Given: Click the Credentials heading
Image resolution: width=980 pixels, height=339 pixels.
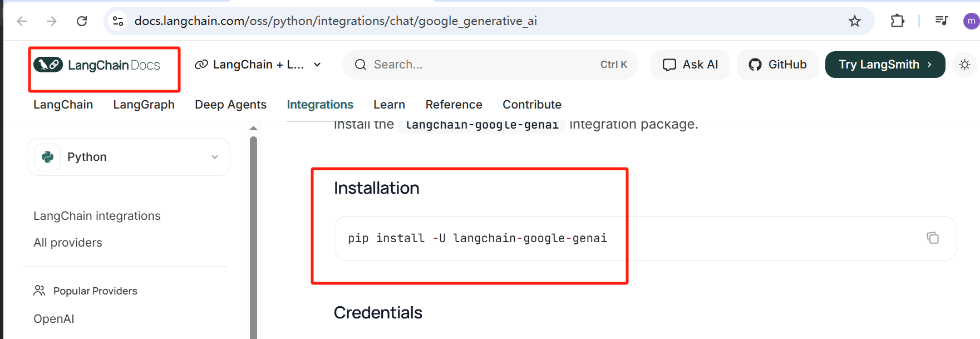Looking at the screenshot, I should click(378, 313).
